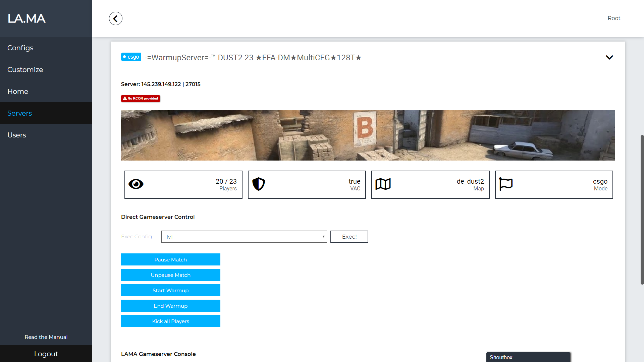644x362 pixels.
Task: Click the csgo mode value text
Action: pos(600,181)
